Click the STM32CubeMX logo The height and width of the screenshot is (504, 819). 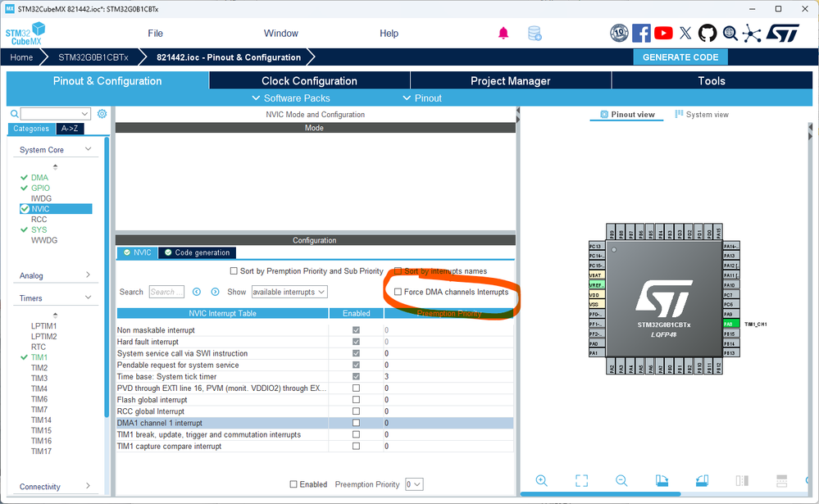25,34
